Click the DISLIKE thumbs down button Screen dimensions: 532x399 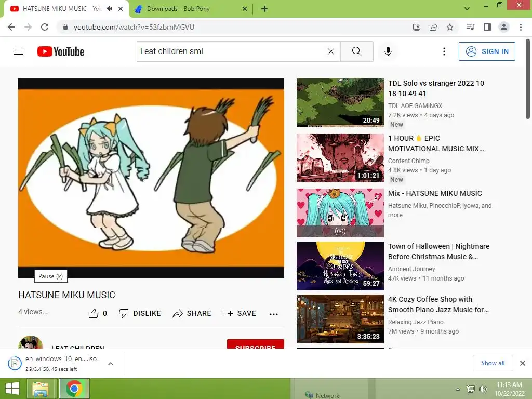pyautogui.click(x=140, y=313)
